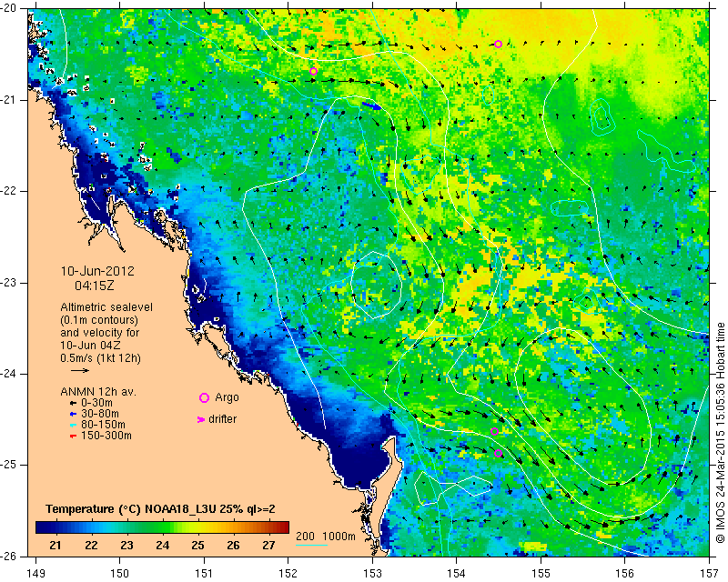Click the Argo float marker near 154.5E, 24.9S
Viewport: 728px width, 582px height.
498,454
